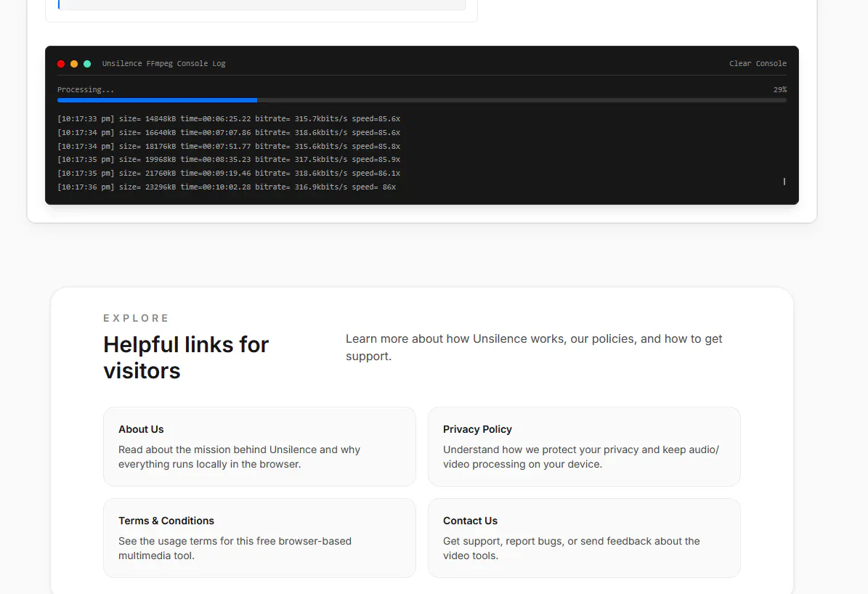Select log line with time=00:06:25.22

tap(229, 119)
